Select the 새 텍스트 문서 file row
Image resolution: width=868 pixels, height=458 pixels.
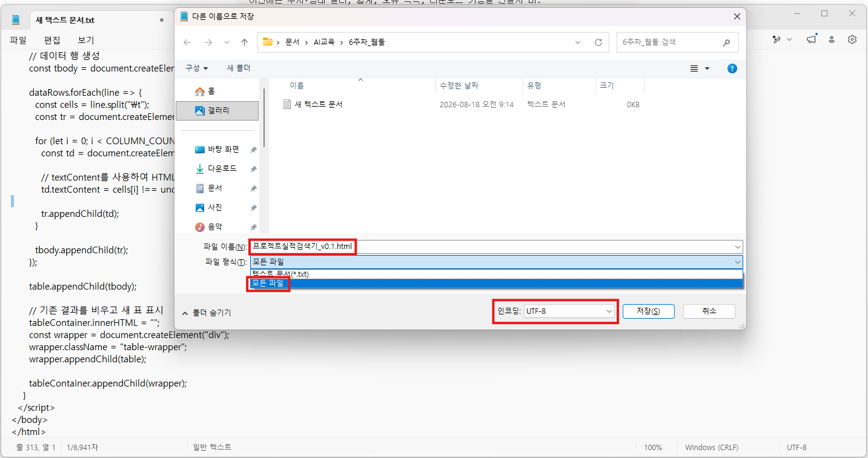pyautogui.click(x=461, y=105)
